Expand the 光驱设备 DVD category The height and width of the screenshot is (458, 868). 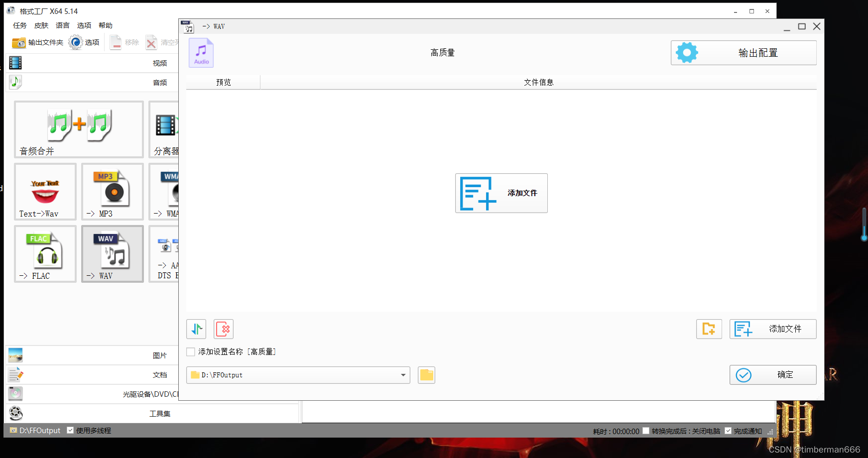tap(92, 394)
